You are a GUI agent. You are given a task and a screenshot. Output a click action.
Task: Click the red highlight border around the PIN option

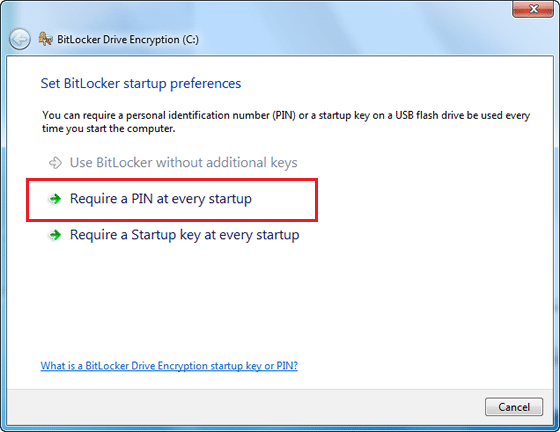click(172, 180)
